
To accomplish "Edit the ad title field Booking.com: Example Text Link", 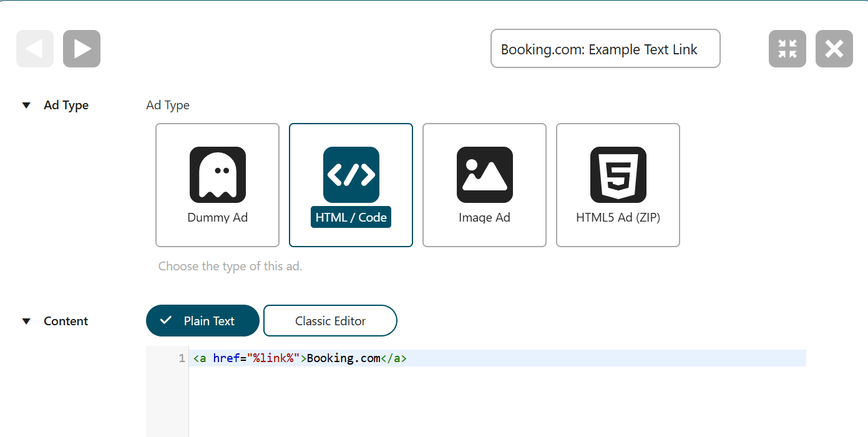I will click(605, 49).
